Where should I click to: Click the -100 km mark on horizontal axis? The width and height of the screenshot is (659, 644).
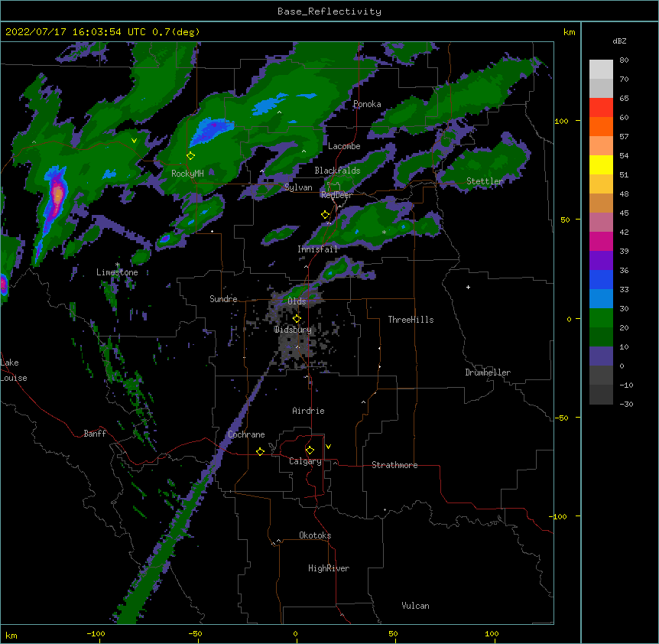click(x=96, y=633)
